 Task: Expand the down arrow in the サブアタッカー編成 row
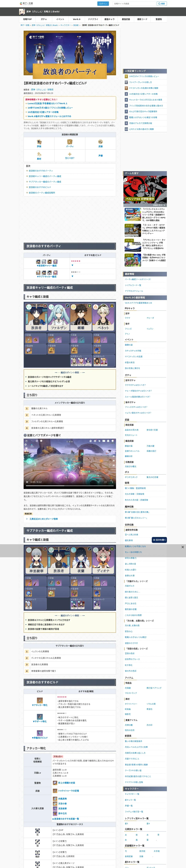coord(72,276)
